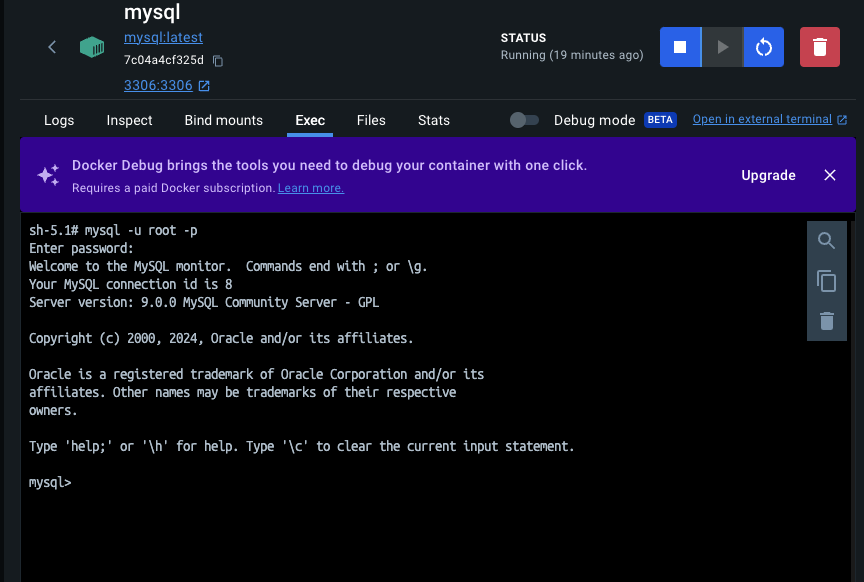Open the mysql:latest image link
864x582 pixels.
coord(163,37)
